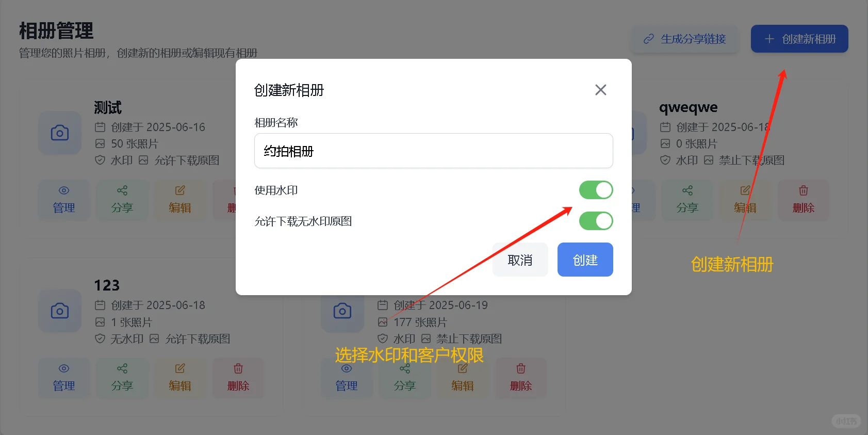
Task: Close the 创建新相册 dialog with X
Action: point(600,90)
